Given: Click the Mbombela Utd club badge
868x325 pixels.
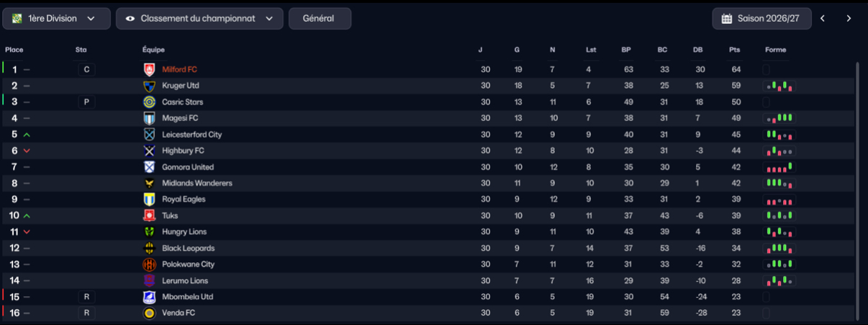Looking at the screenshot, I should (x=149, y=297).
